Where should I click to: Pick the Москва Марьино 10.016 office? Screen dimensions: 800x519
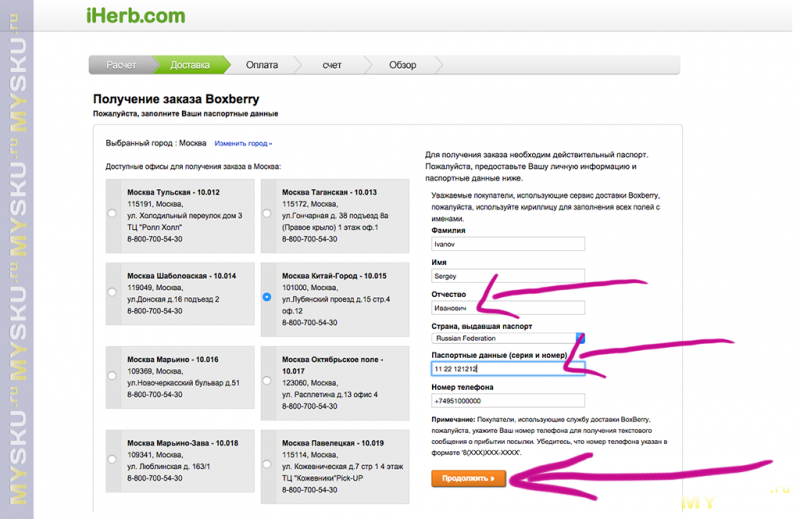coord(112,376)
